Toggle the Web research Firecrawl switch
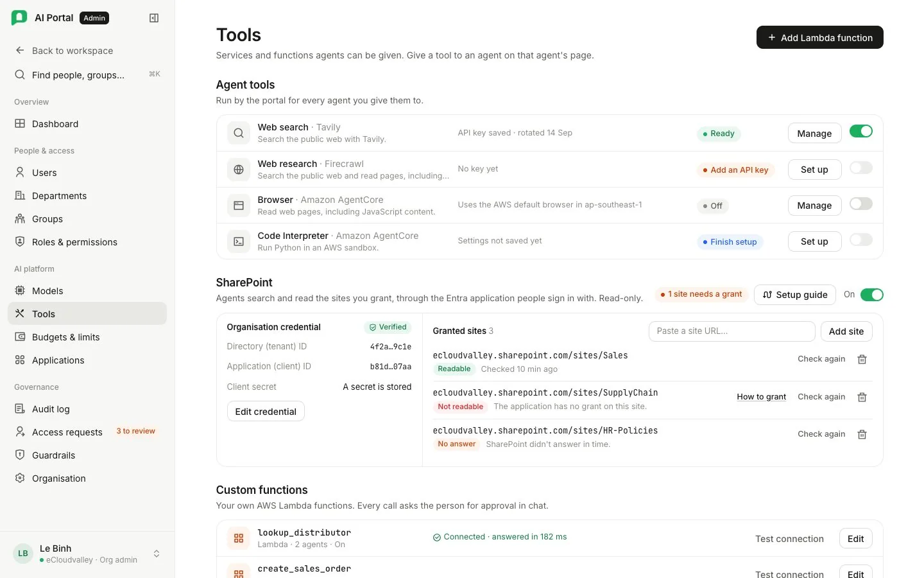Screen dimensions: 924x578 861,168
